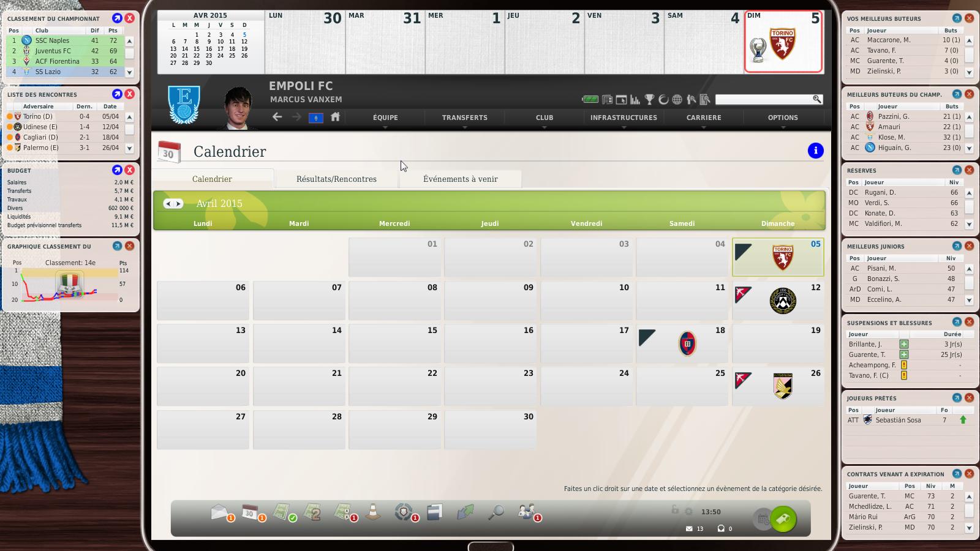Click the lock icon near the clock
The width and height of the screenshot is (980, 551).
pyautogui.click(x=675, y=510)
